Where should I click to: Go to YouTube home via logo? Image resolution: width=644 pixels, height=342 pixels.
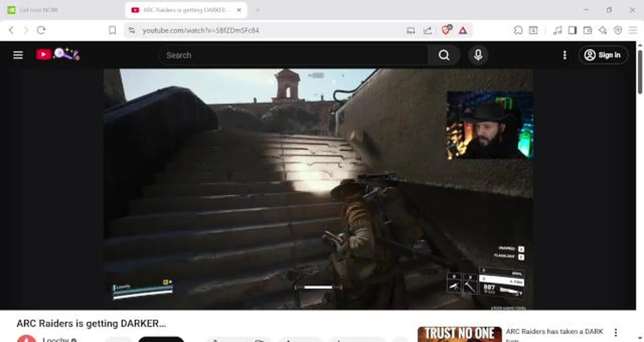click(58, 55)
